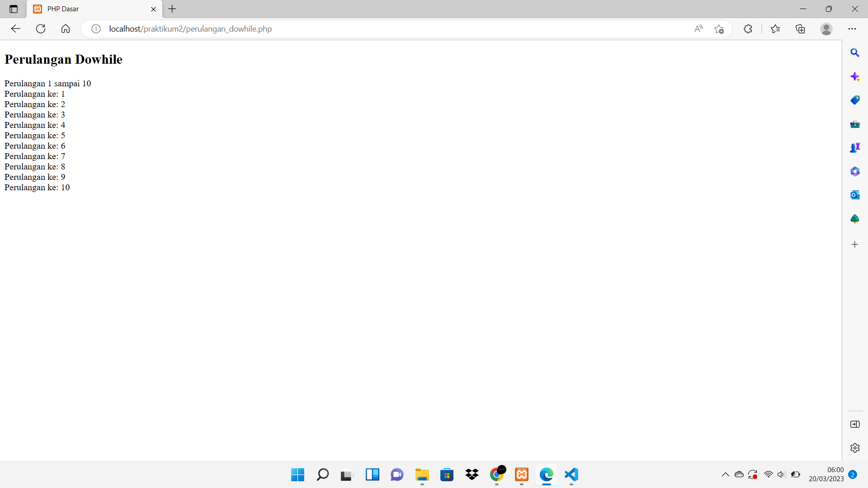868x488 pixels.
Task: Toggle the tab actions menu button
Action: 14,9
